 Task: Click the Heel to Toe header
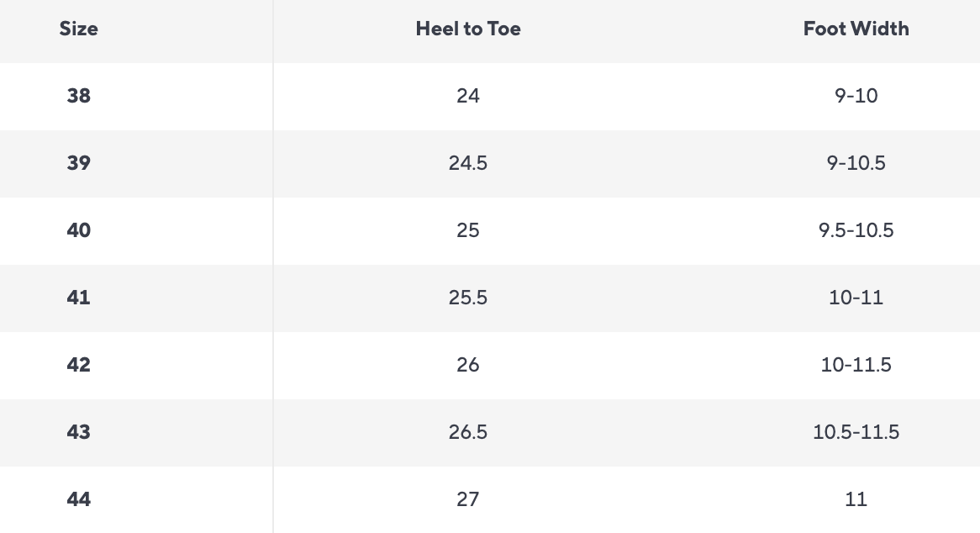[468, 29]
